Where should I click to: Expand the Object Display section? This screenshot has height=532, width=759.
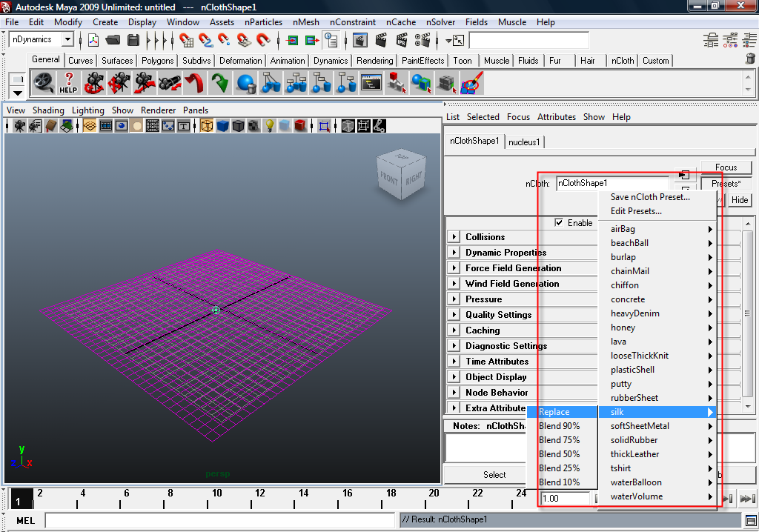454,376
